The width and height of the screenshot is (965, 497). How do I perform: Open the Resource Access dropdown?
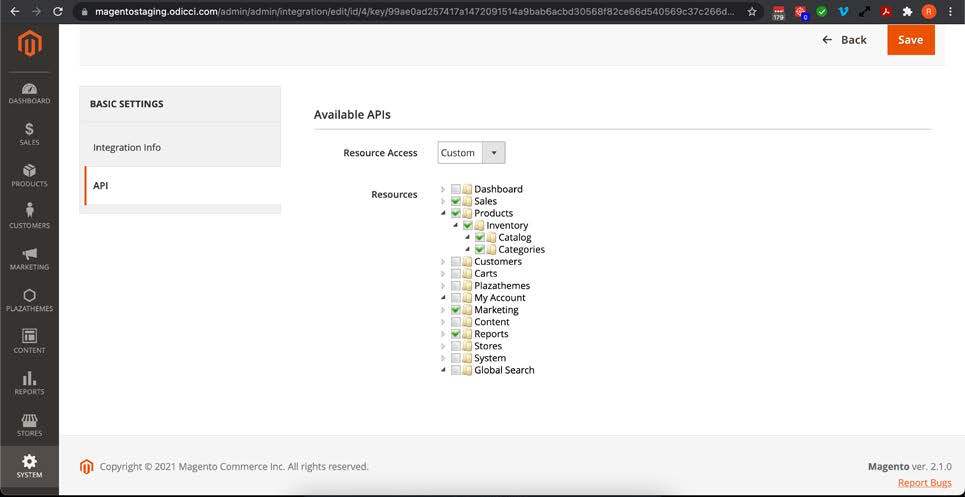tap(471, 153)
